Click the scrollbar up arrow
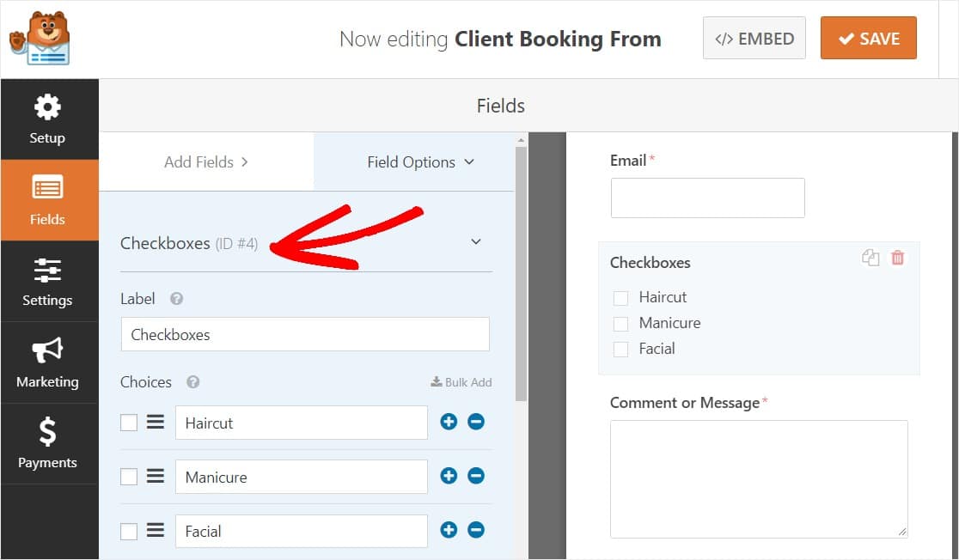Image resolution: width=959 pixels, height=560 pixels. click(521, 141)
